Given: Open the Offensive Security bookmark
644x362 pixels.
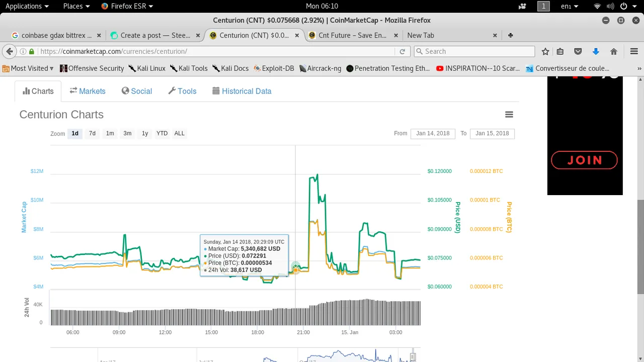Looking at the screenshot, I should pyautogui.click(x=92, y=68).
